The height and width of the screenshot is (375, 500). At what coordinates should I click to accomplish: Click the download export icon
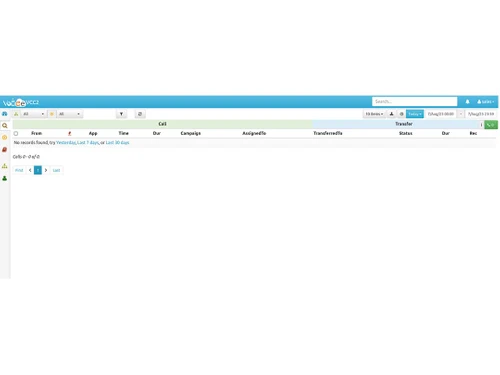[x=392, y=114]
